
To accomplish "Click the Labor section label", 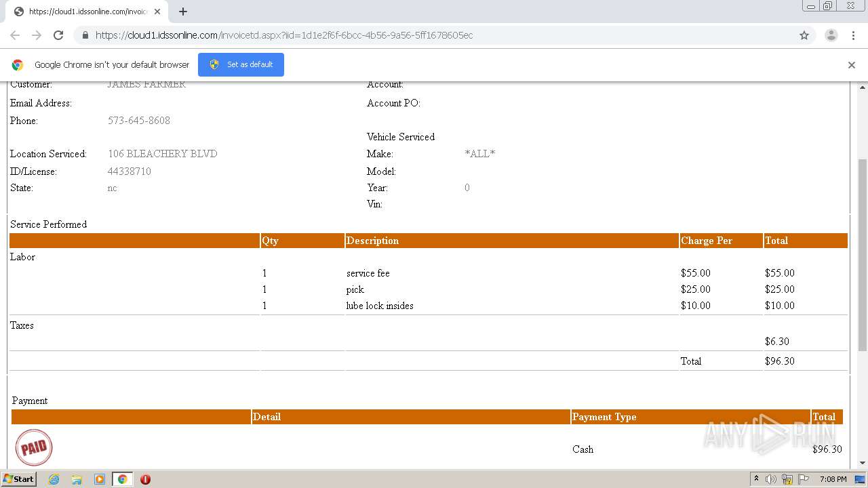I will [22, 257].
